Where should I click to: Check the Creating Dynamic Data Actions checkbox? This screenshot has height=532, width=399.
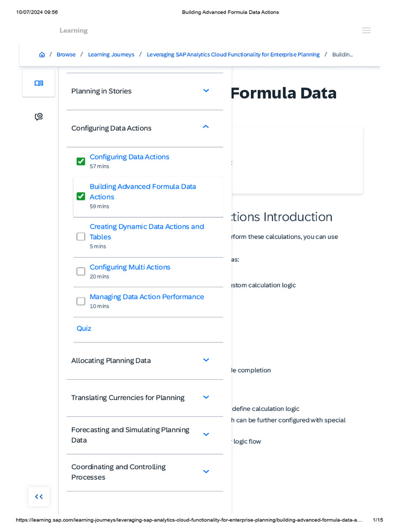pos(81,236)
